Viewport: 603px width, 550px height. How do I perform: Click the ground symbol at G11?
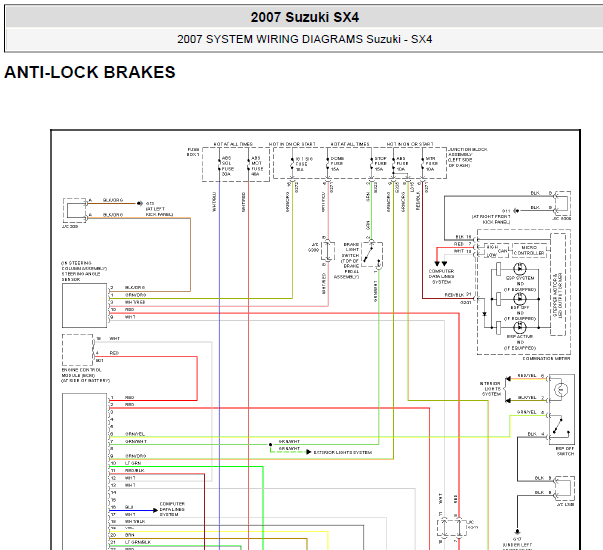pyautogui.click(x=516, y=211)
